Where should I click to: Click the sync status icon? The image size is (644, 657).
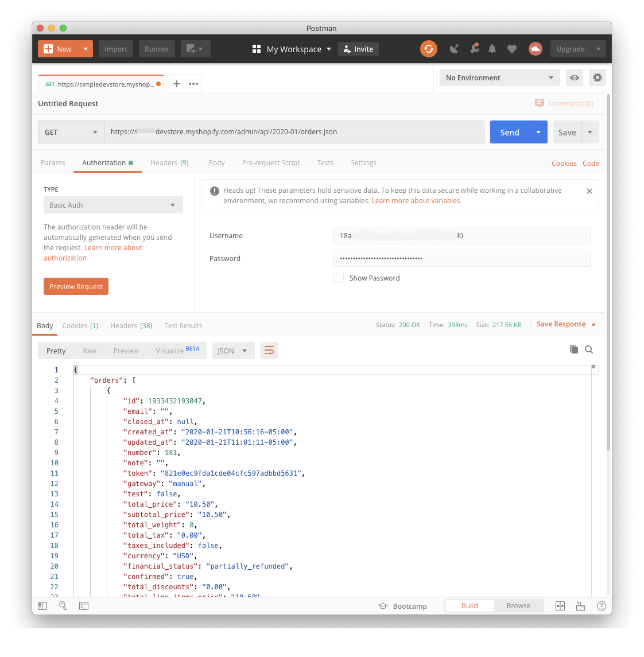click(429, 49)
